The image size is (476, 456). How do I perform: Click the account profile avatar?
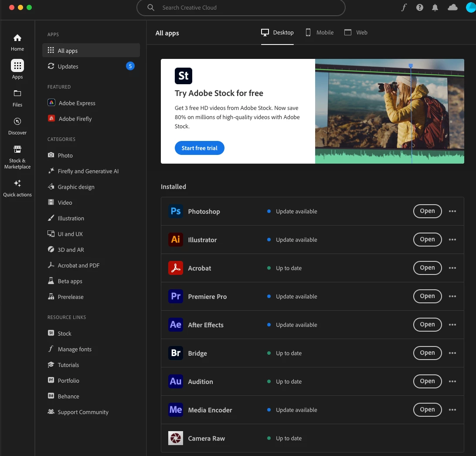471,7
